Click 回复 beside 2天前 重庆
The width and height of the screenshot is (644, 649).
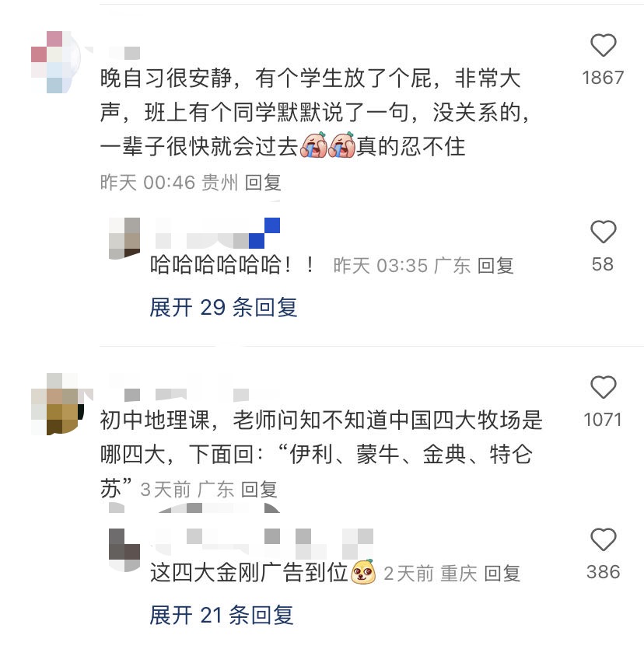[x=502, y=574]
